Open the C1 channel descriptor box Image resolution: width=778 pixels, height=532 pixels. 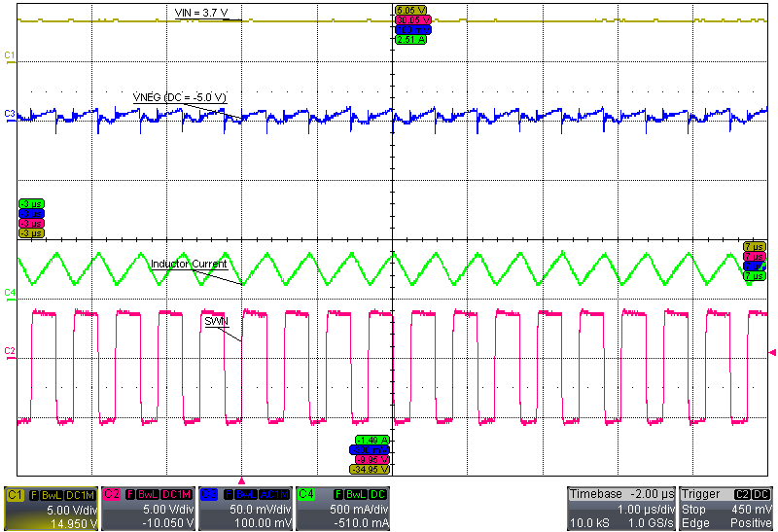(50, 508)
